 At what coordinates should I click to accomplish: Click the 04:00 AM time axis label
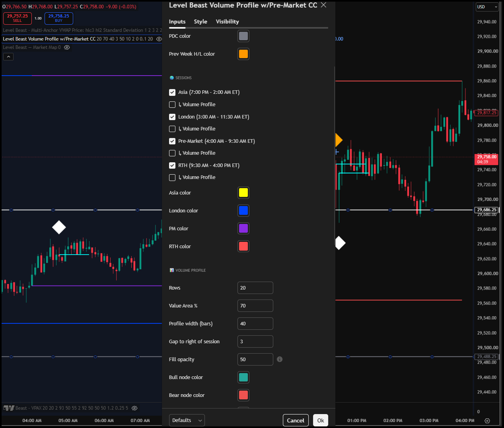pos(32,420)
